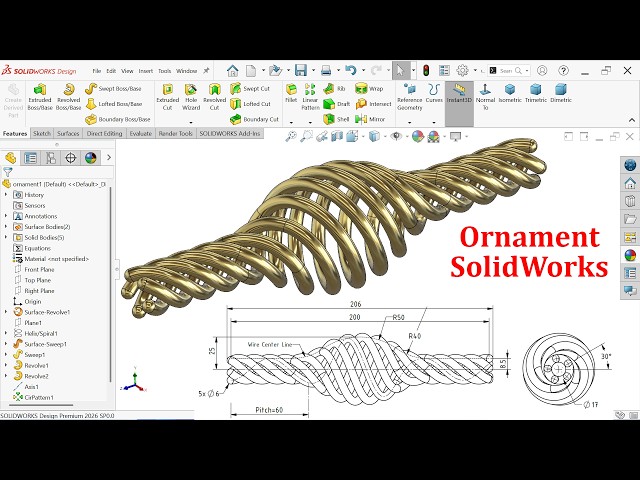
Task: Select Material <not specified> item
Action: click(51, 259)
